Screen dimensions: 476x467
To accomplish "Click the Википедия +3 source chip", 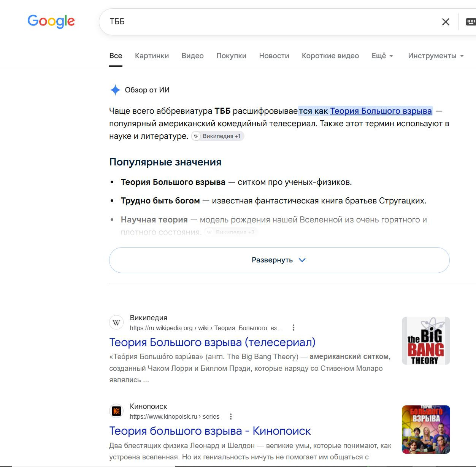I will (231, 232).
